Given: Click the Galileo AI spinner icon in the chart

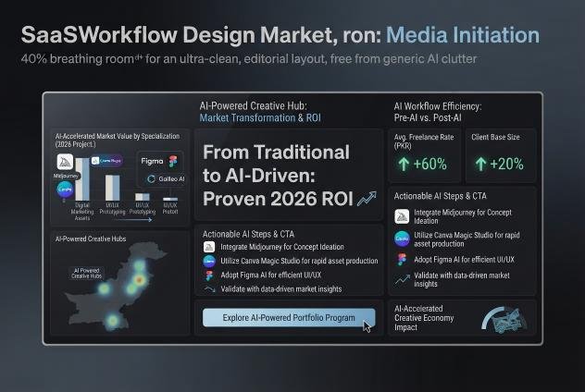Looking at the screenshot, I should 151,178.
